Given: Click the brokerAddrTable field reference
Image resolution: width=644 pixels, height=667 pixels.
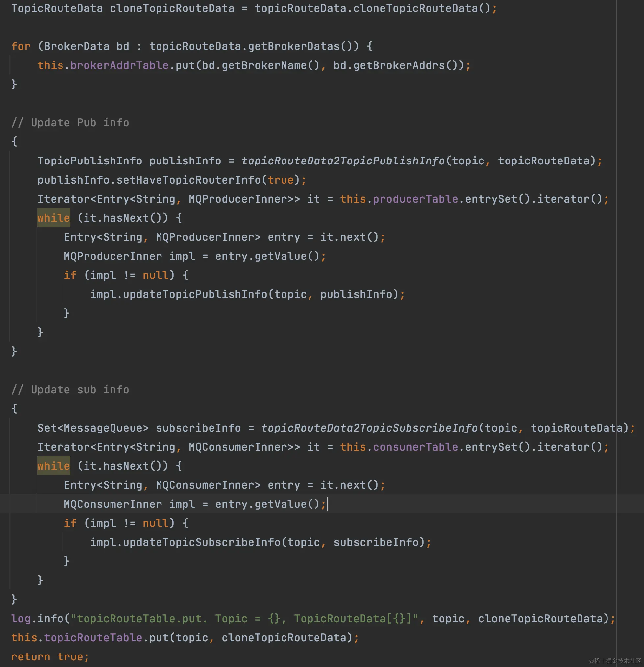Looking at the screenshot, I should (119, 65).
